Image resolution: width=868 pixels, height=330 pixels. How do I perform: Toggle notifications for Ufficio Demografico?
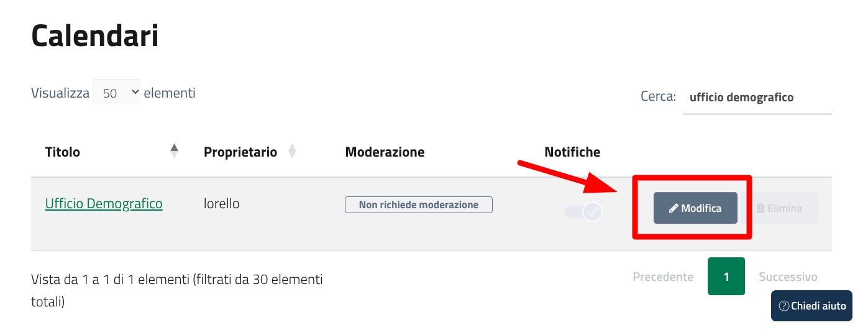coord(583,212)
